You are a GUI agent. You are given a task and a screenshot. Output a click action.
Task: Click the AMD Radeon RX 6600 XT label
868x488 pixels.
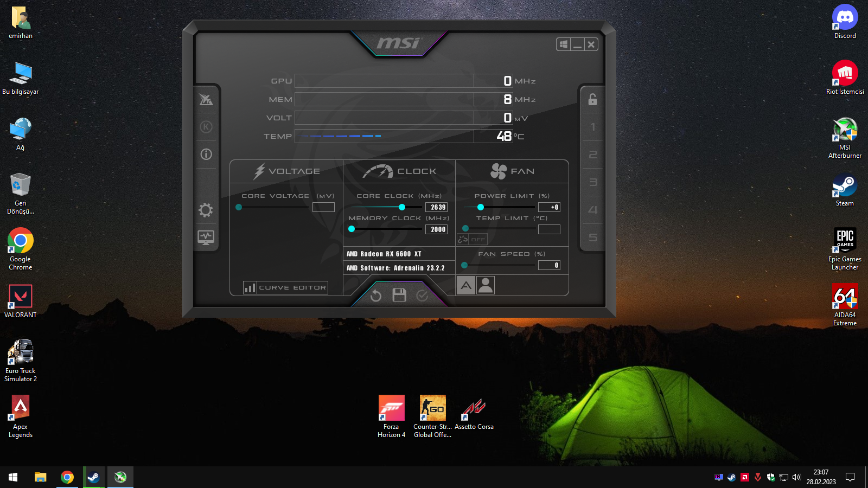[384, 254]
